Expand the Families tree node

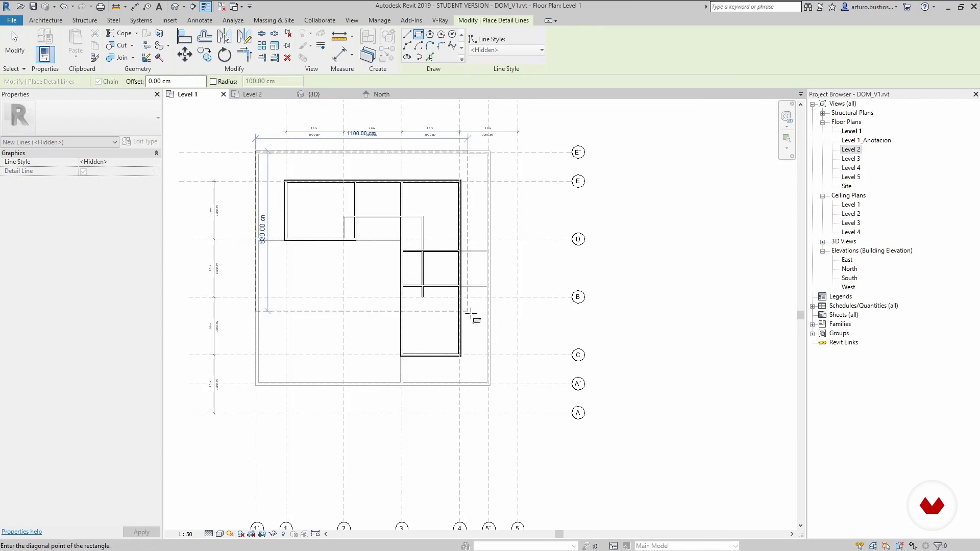point(812,324)
